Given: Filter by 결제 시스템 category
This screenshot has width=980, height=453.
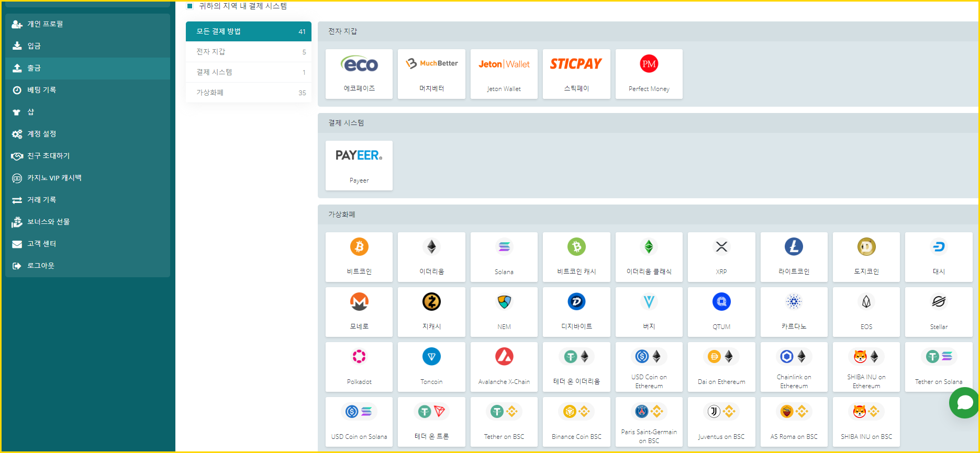Looking at the screenshot, I should pos(249,72).
